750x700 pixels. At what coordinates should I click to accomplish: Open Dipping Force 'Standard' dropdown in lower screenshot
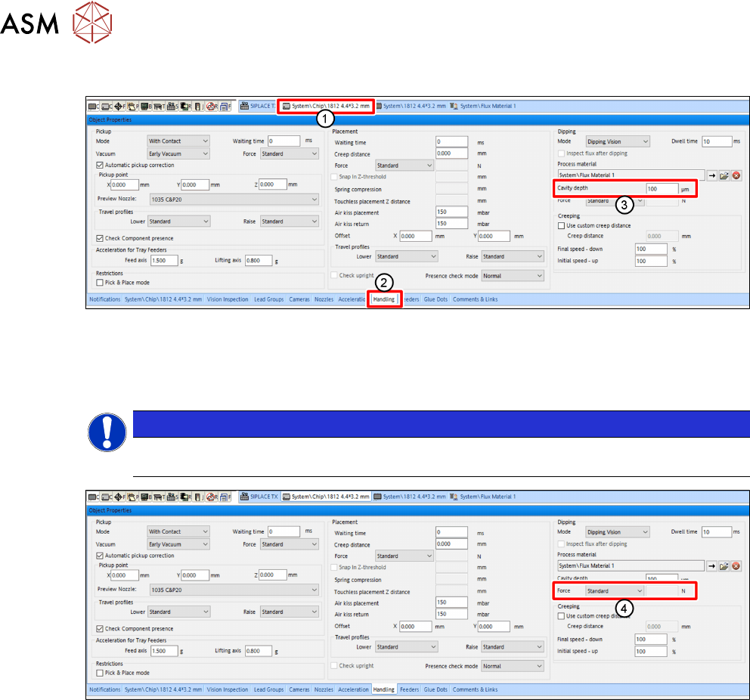point(615,591)
